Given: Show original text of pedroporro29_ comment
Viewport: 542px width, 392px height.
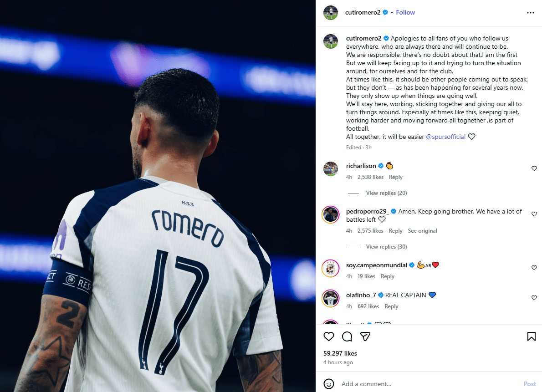Looking at the screenshot, I should click(422, 230).
